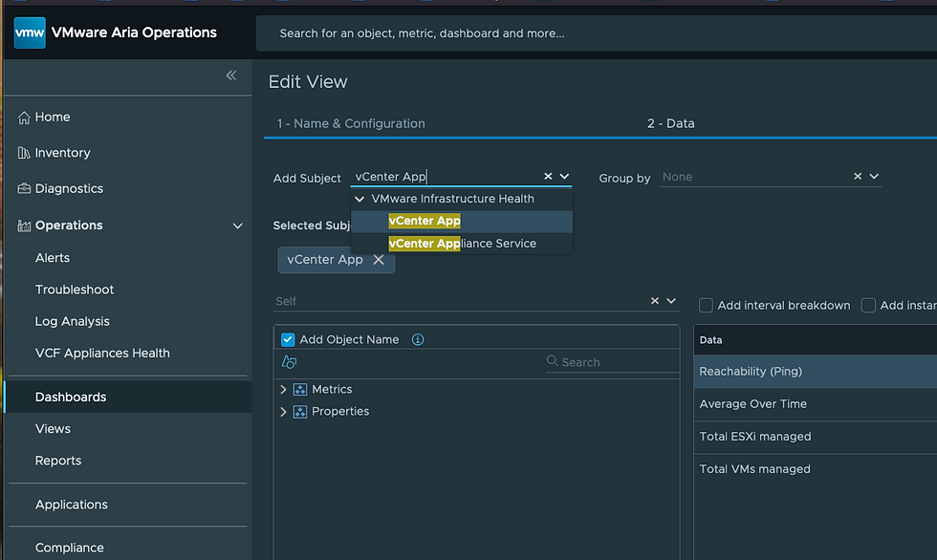937x560 pixels.
Task: Click the object picker icon above Metrics
Action: [289, 362]
